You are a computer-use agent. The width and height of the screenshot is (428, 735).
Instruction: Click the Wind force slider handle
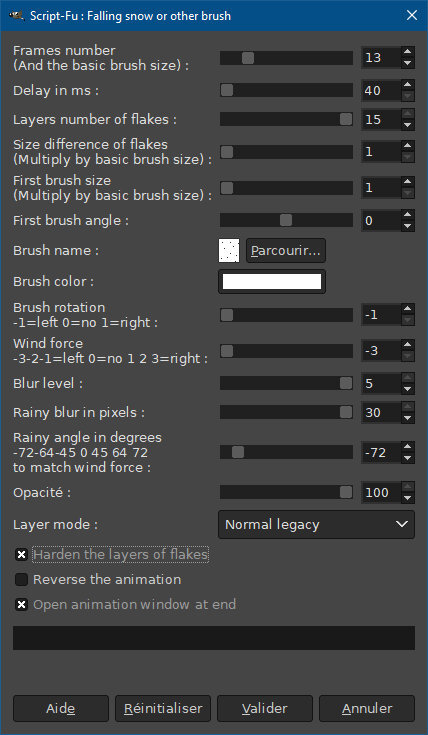coord(227,351)
